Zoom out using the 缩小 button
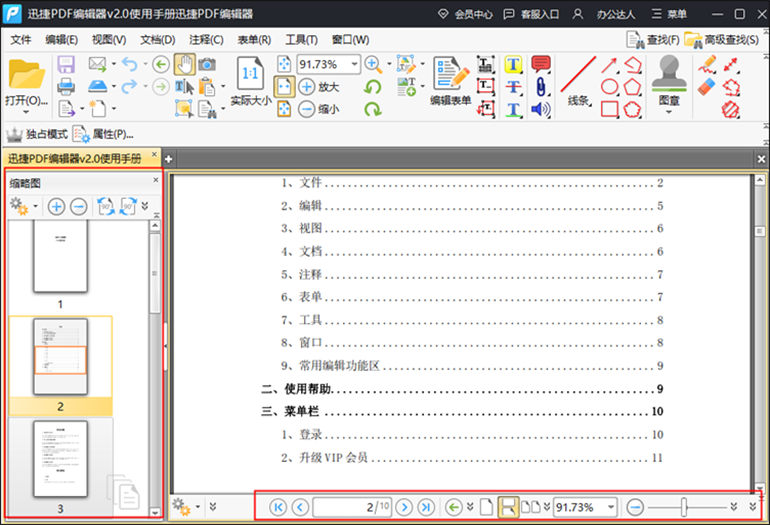This screenshot has width=770, height=525. (x=319, y=109)
